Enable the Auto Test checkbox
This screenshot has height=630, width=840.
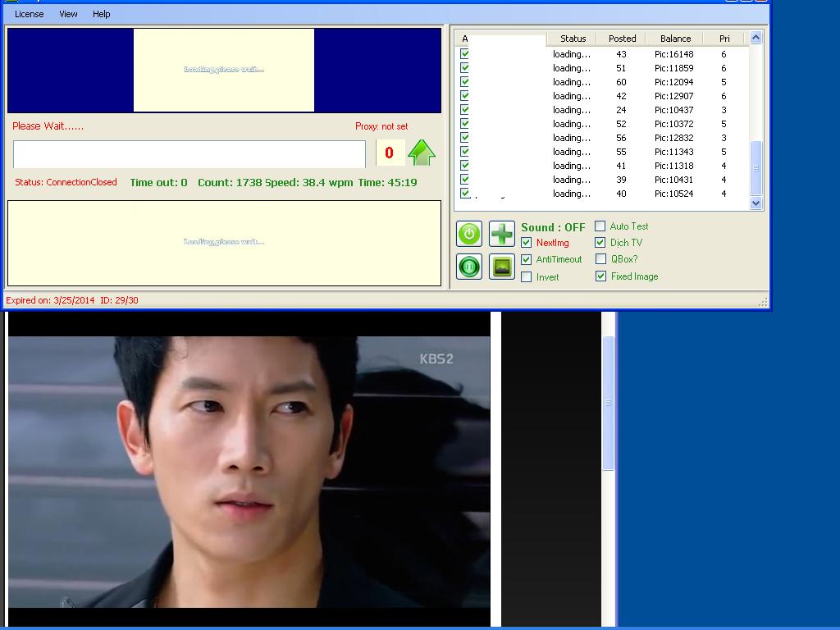[600, 226]
